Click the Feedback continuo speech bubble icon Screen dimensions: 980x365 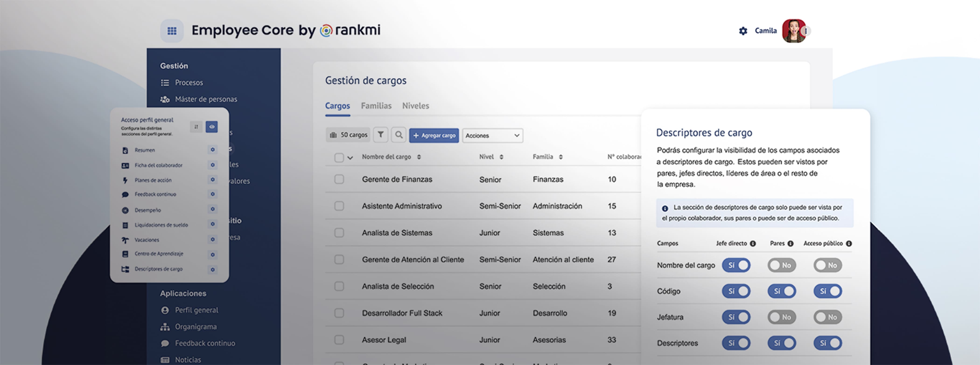[126, 194]
